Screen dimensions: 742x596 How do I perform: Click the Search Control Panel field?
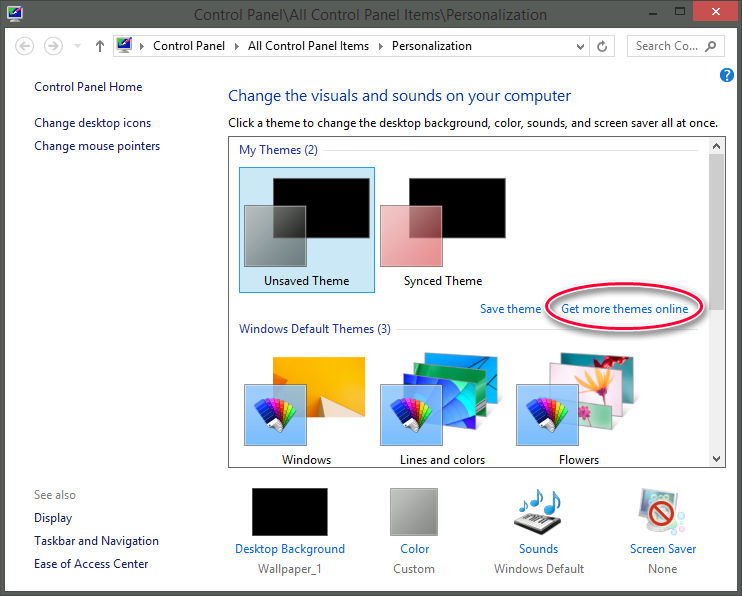point(675,46)
